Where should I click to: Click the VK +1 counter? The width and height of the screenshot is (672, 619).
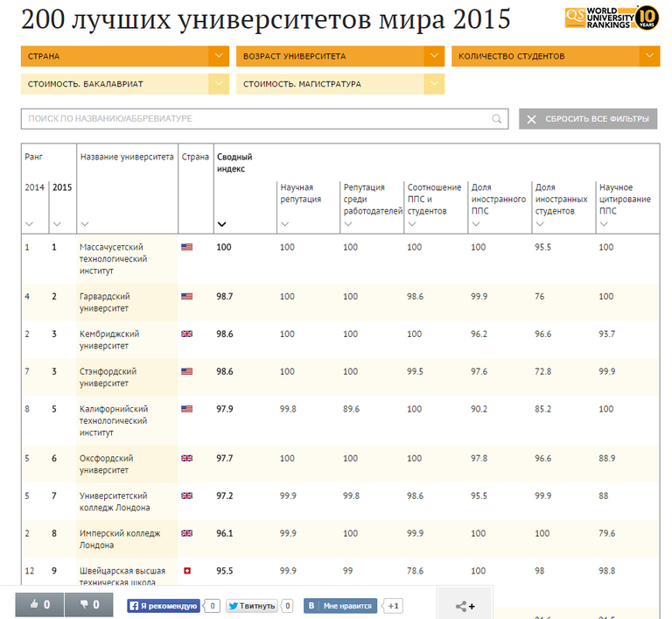(392, 606)
